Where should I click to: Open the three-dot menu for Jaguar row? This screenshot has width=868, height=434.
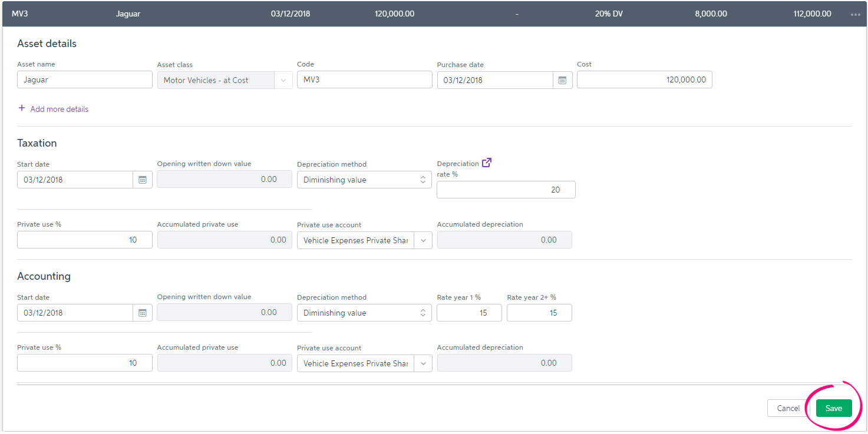tap(856, 14)
